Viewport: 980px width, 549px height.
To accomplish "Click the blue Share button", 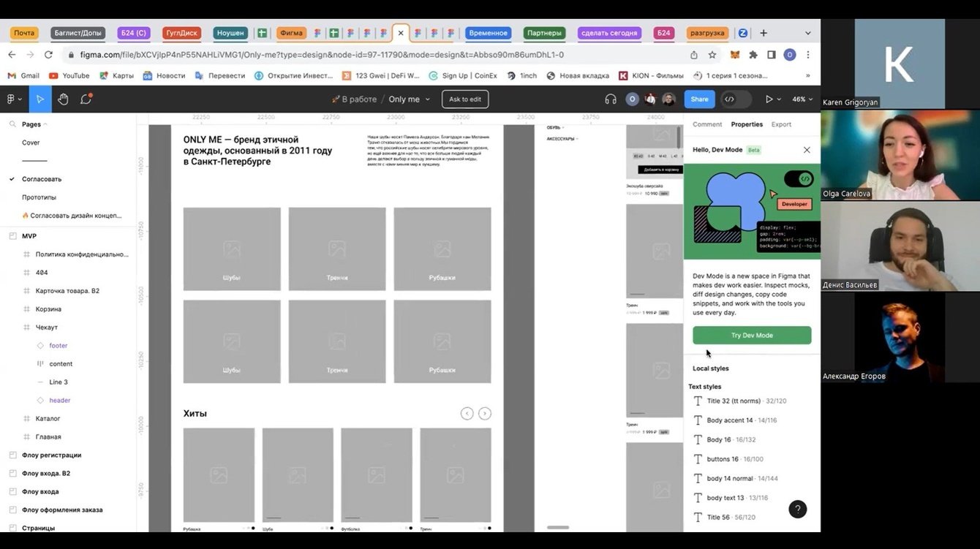I will [699, 99].
